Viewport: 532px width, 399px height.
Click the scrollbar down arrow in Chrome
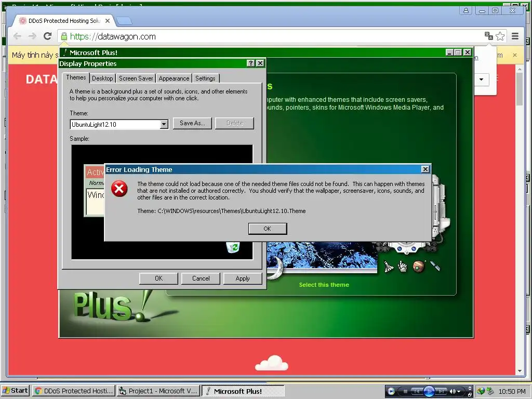point(520,371)
